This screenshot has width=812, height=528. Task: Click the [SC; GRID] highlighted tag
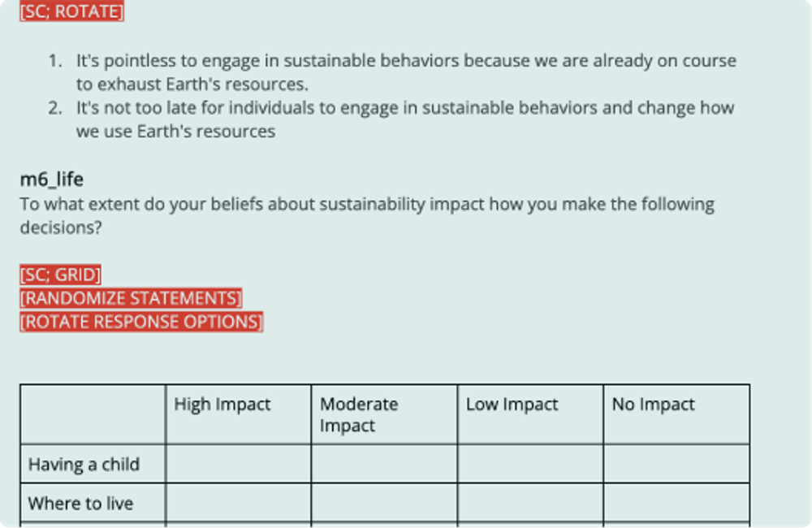61,275
